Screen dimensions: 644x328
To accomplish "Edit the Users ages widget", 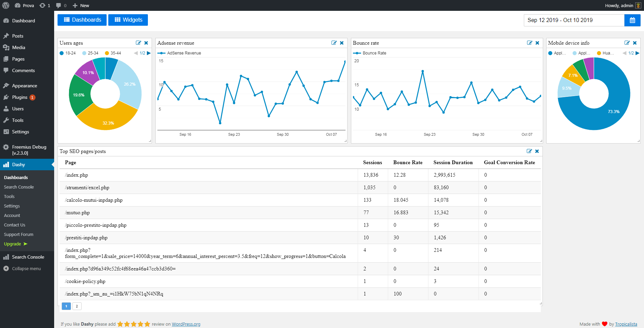I will (x=138, y=43).
